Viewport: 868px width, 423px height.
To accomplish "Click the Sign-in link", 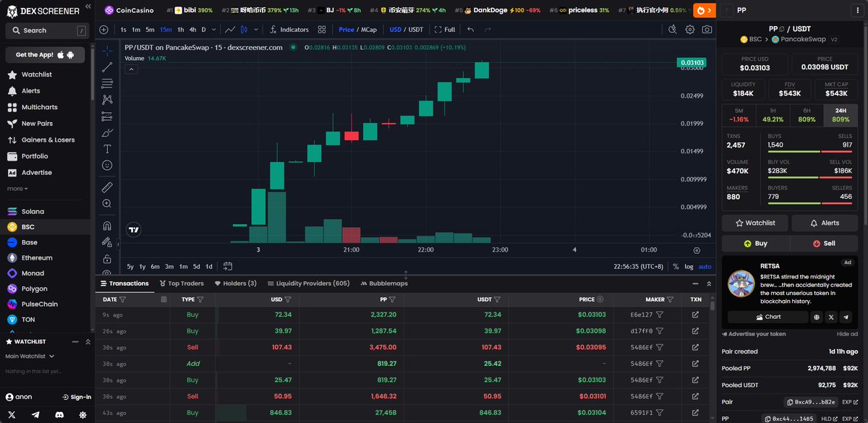I will click(x=76, y=397).
